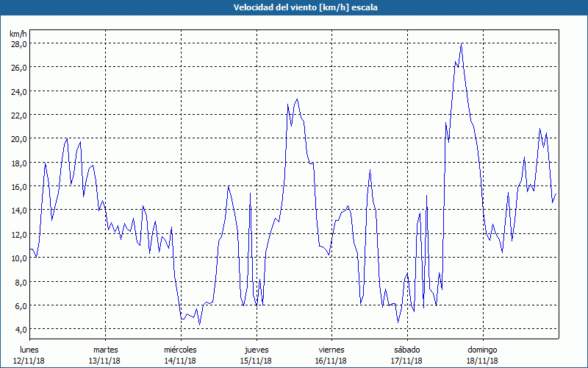The image size is (588, 368).
Task: Select the 22,0 y-axis value
Action: coord(19,116)
